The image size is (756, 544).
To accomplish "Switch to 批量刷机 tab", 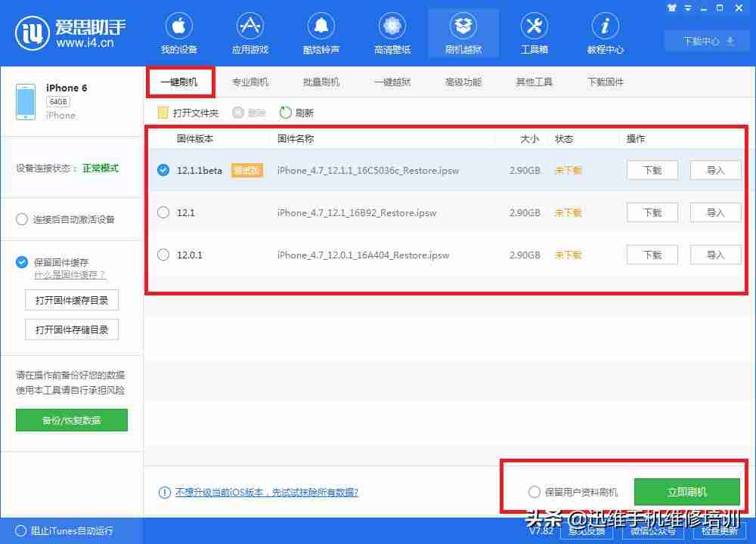I will tap(321, 82).
